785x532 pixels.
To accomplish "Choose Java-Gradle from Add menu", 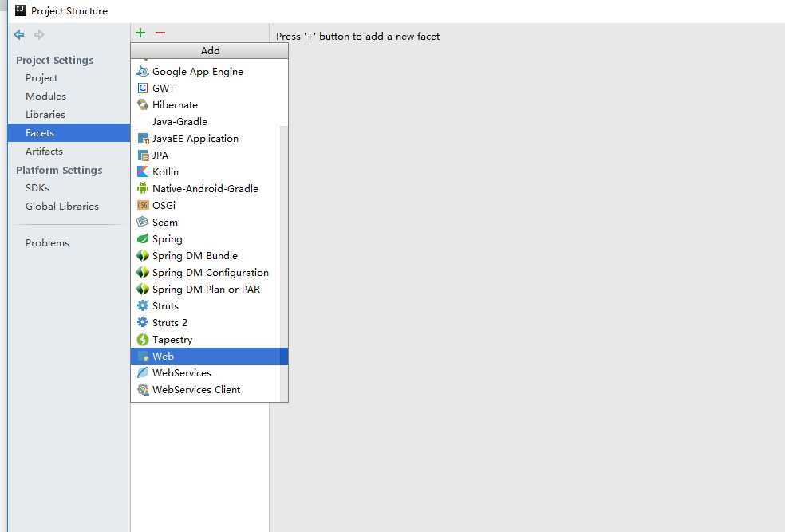I will click(x=209, y=121).
